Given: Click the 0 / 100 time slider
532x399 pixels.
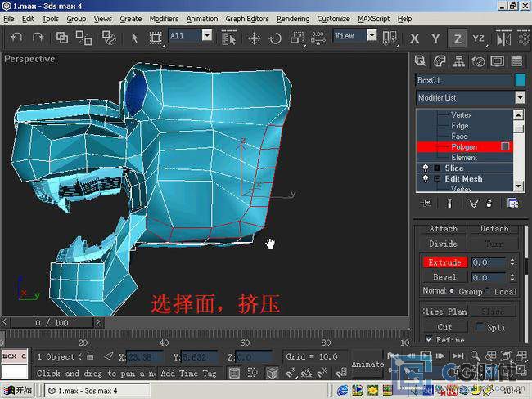Looking at the screenshot, I should (52, 322).
